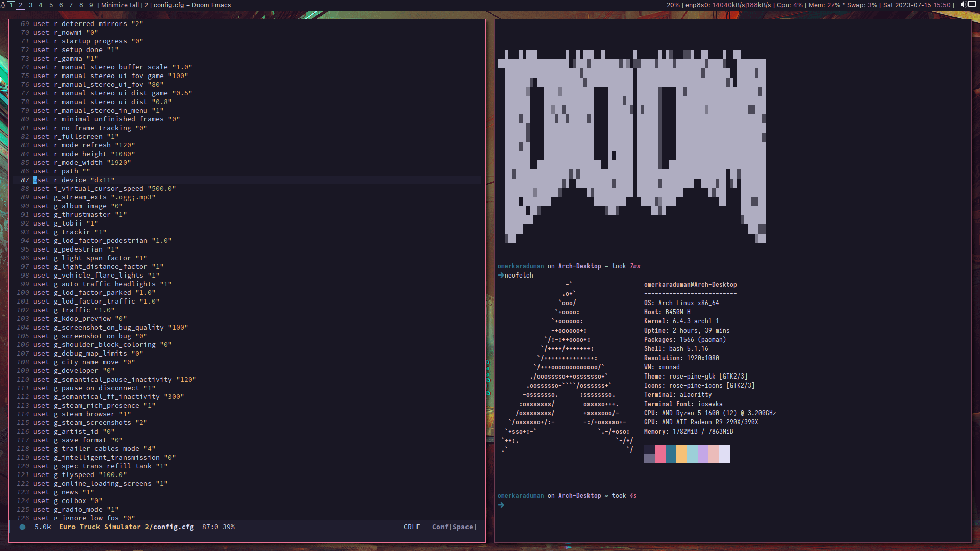This screenshot has height=551, width=980.
Task: Click the 87:0 cursor position indicator
Action: click(x=210, y=527)
